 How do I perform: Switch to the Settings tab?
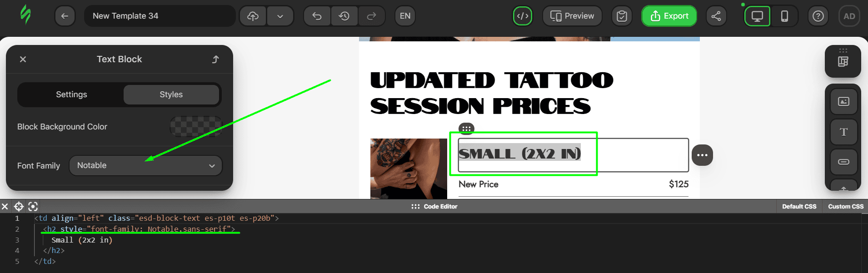click(x=71, y=94)
